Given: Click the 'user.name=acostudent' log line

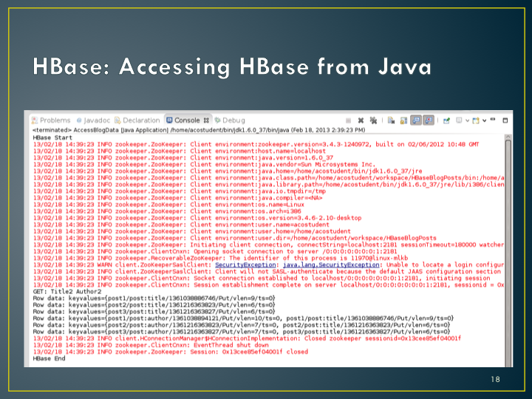Looking at the screenshot, I should (x=181, y=225).
